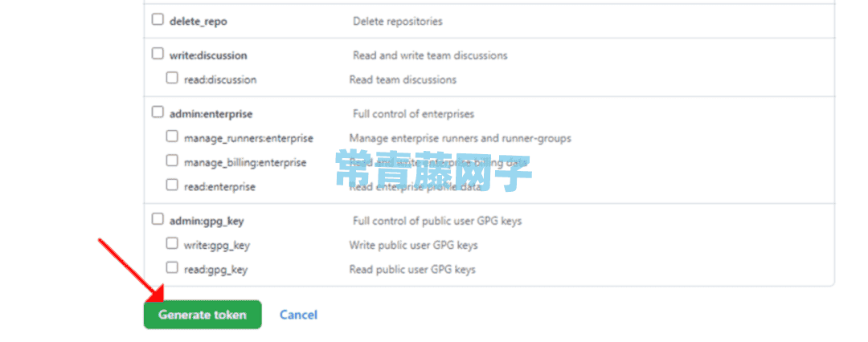Screen dimensions: 868x342
Task: Click the write:gpg_key label text
Action: tap(213, 245)
